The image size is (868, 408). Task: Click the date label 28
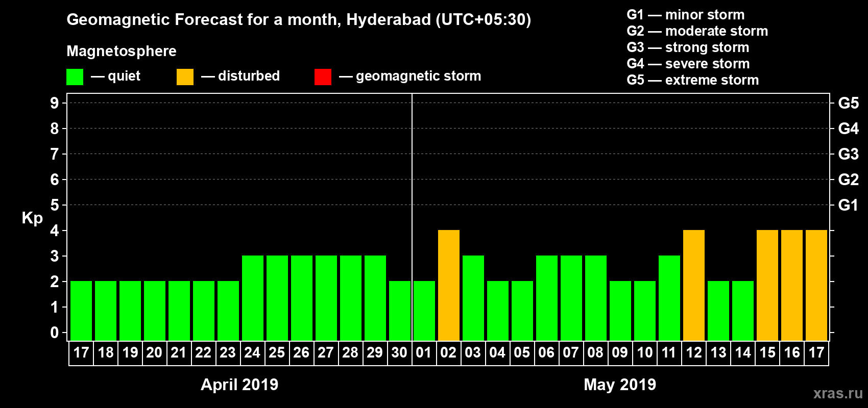click(350, 353)
